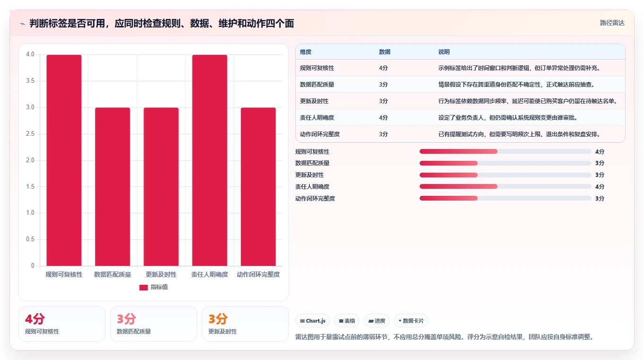Select the Chart.js chip
The image size is (644, 360).
point(313,321)
